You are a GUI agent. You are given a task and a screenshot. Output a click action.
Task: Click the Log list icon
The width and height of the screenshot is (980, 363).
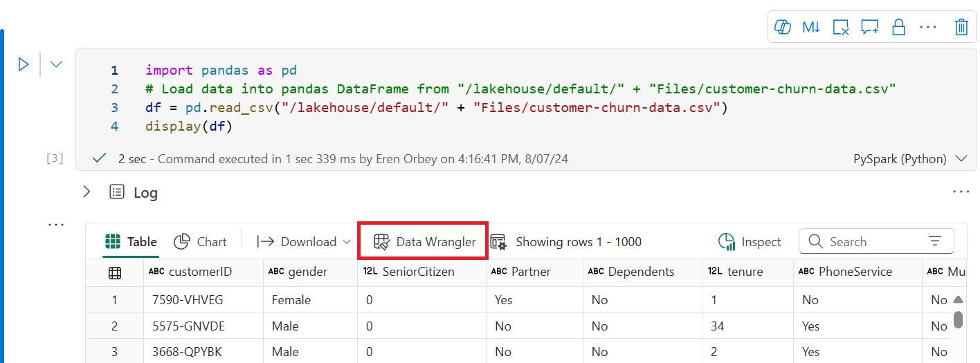[117, 192]
